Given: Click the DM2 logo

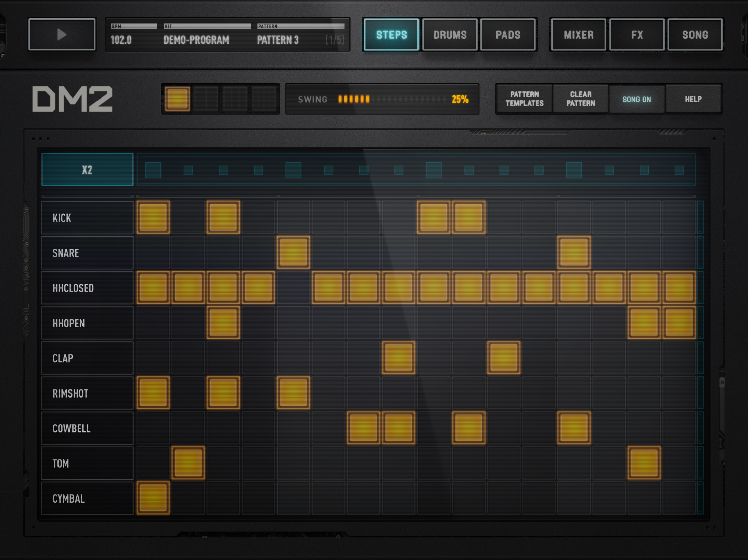Looking at the screenshot, I should [72, 99].
